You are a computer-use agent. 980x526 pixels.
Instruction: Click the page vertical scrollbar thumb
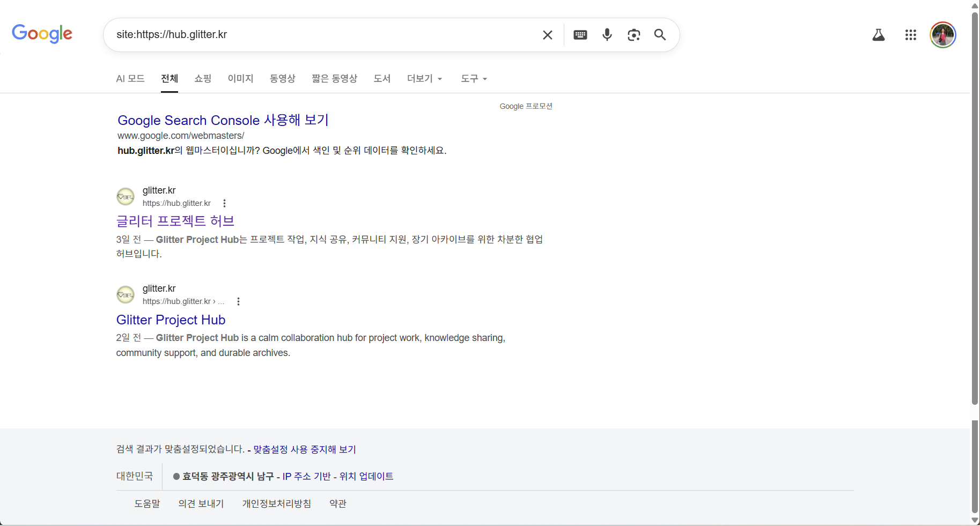[x=975, y=209]
